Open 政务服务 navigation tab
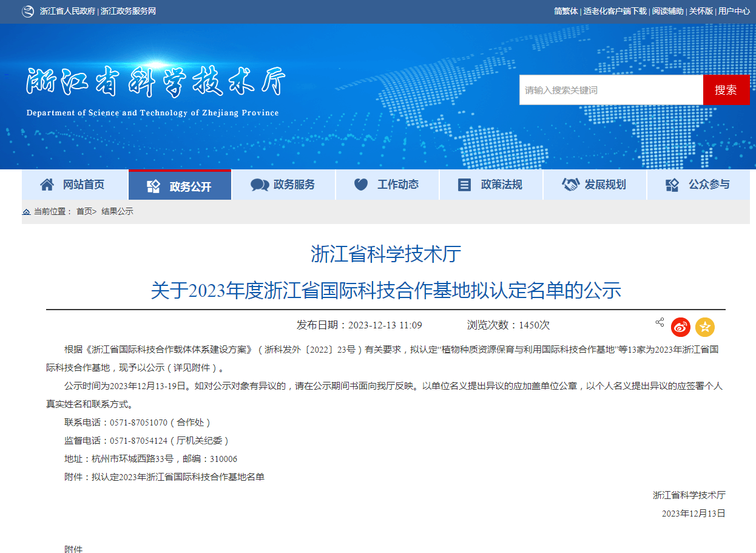This screenshot has height=553, width=756. pyautogui.click(x=283, y=185)
